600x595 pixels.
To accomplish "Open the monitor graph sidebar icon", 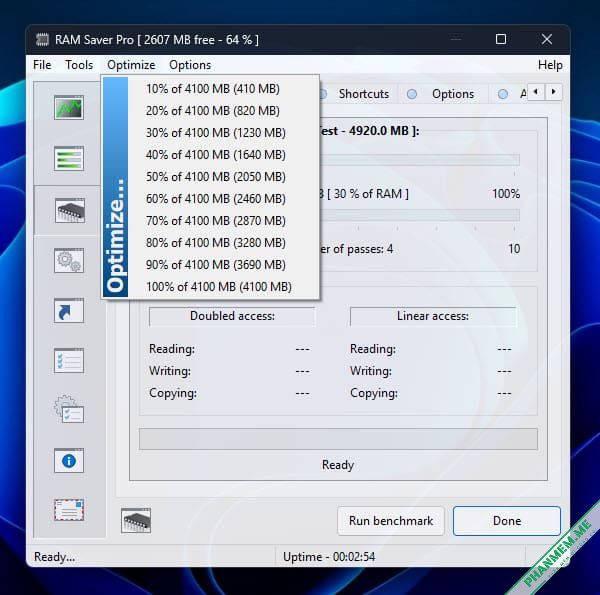I will point(69,108).
